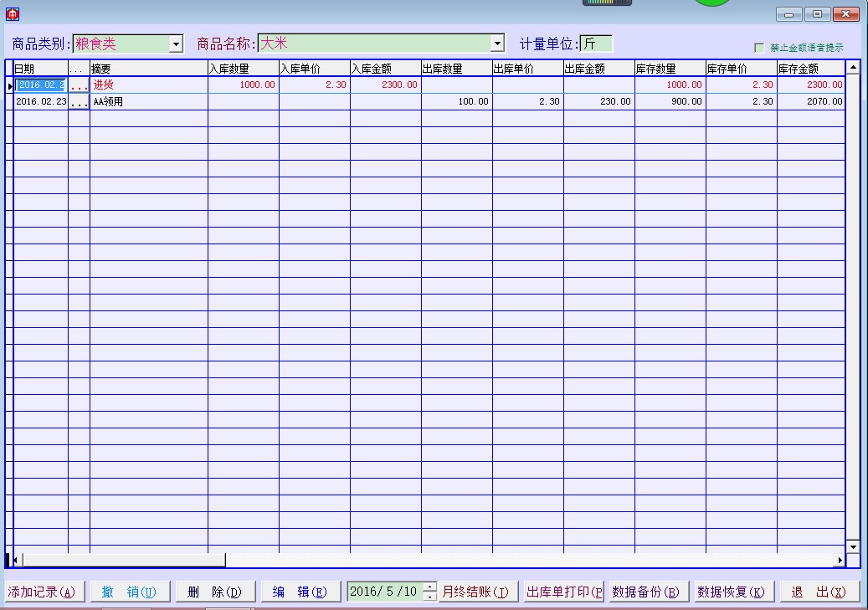Screen dimensions: 868x610
Task: Click the 入库单价 column header
Action: (315, 69)
